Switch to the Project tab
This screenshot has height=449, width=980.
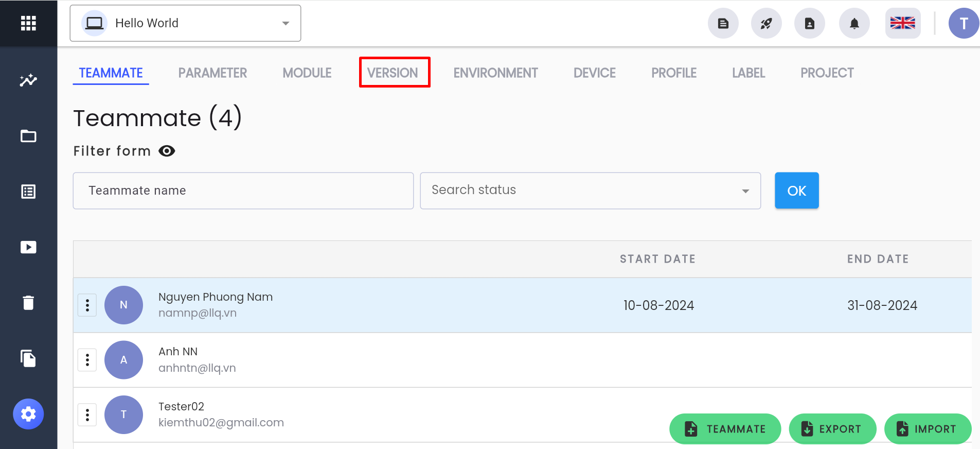coord(827,73)
